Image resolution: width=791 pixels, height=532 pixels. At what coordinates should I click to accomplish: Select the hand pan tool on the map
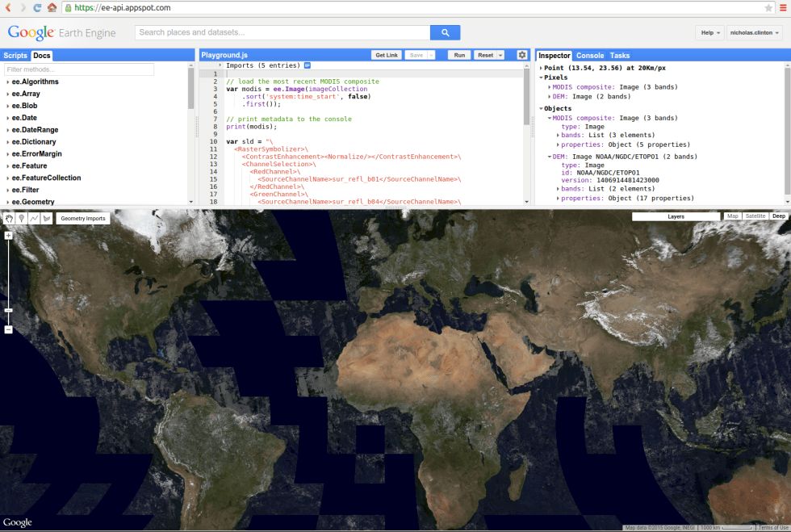[9, 217]
